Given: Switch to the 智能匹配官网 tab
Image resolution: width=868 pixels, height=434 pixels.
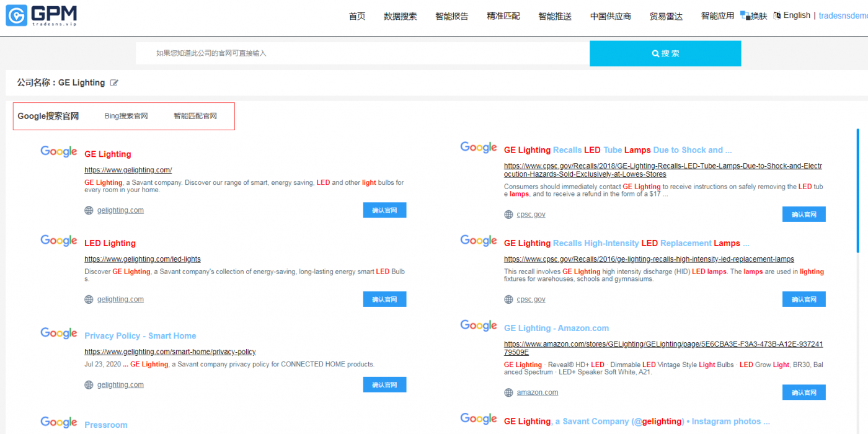Looking at the screenshot, I should pyautogui.click(x=195, y=116).
